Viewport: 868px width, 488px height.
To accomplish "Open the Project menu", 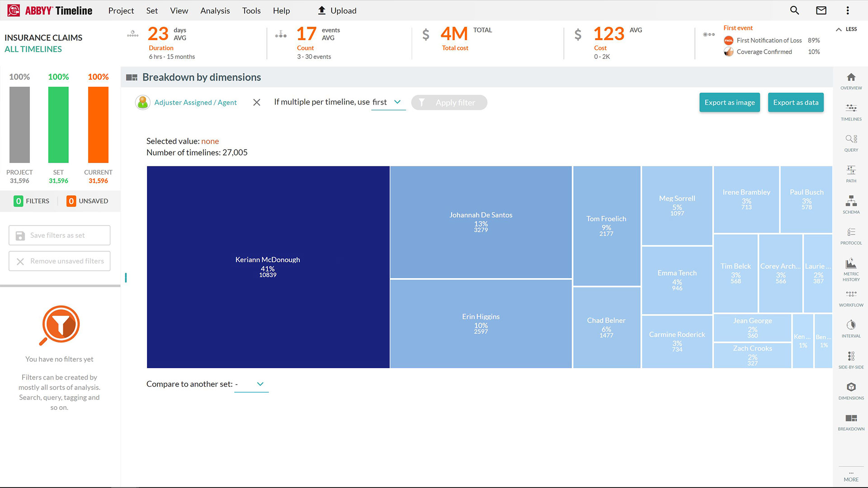I will [x=121, y=10].
